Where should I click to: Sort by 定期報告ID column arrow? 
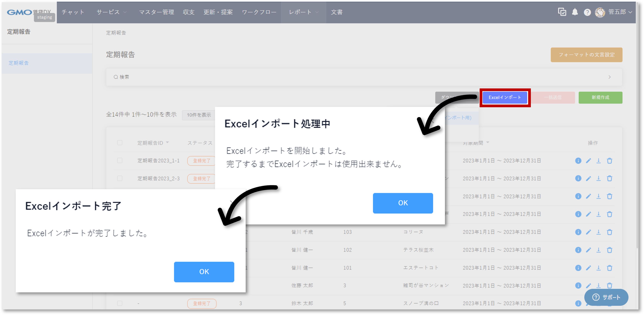168,143
